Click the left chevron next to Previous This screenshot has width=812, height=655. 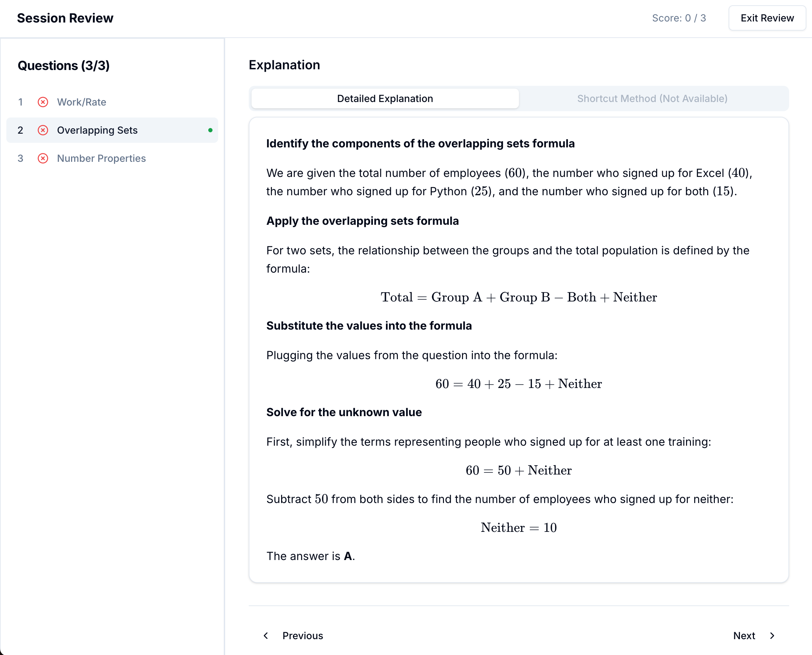266,636
